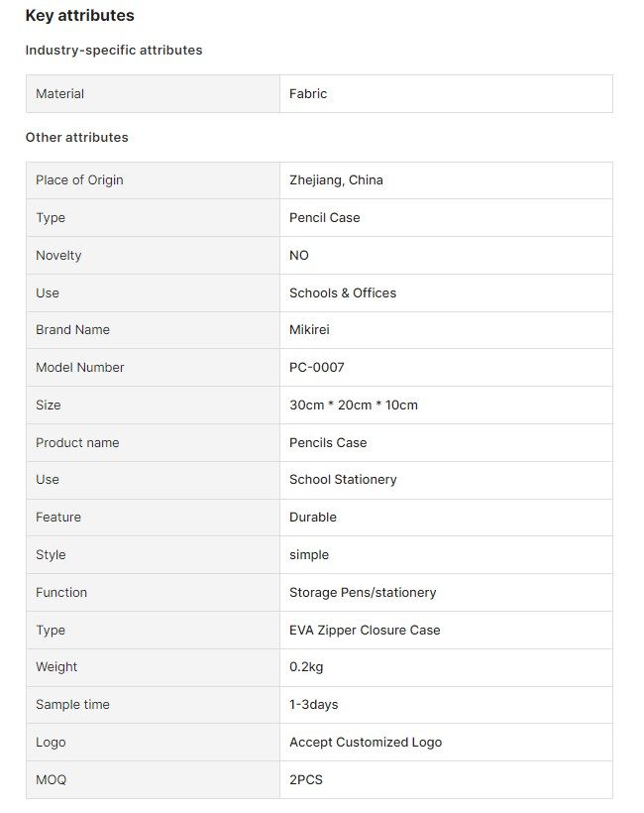Select the Zhejiang, China origin value
The height and width of the screenshot is (813, 644).
coord(336,179)
